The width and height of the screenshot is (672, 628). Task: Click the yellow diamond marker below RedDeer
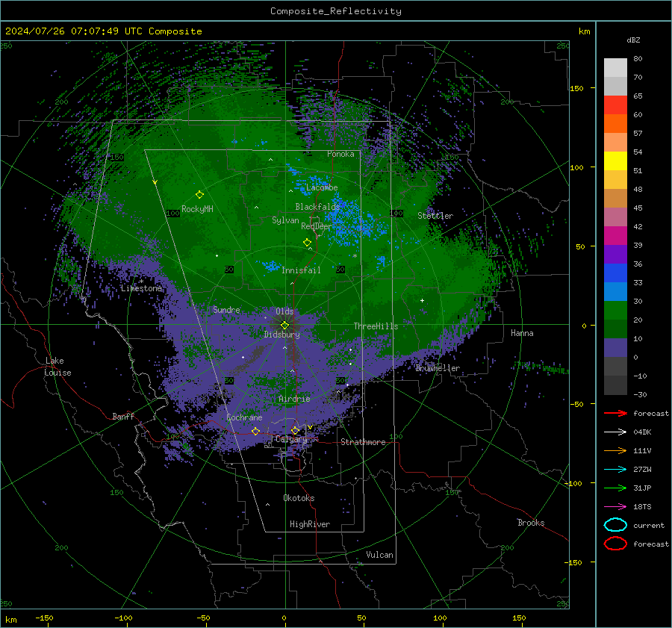point(308,242)
